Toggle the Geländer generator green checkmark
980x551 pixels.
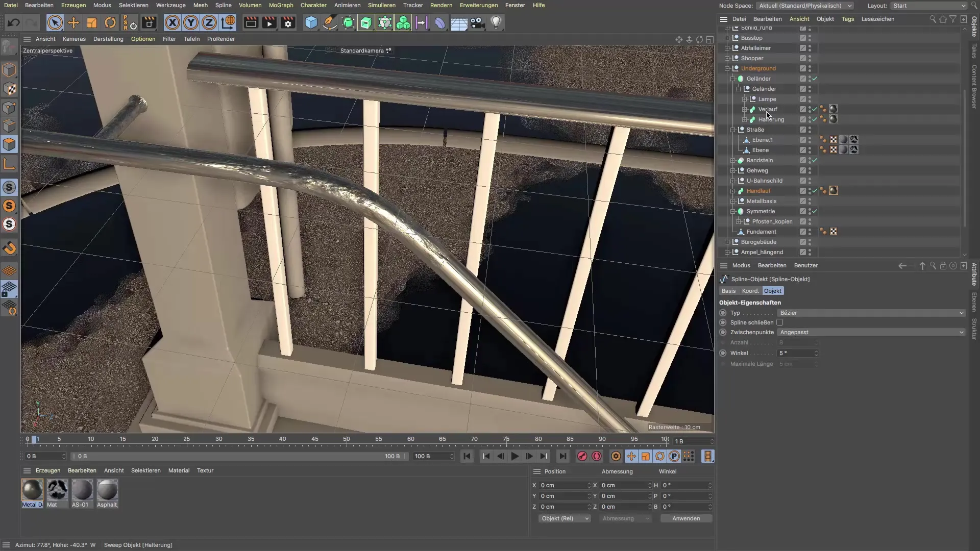tap(815, 79)
